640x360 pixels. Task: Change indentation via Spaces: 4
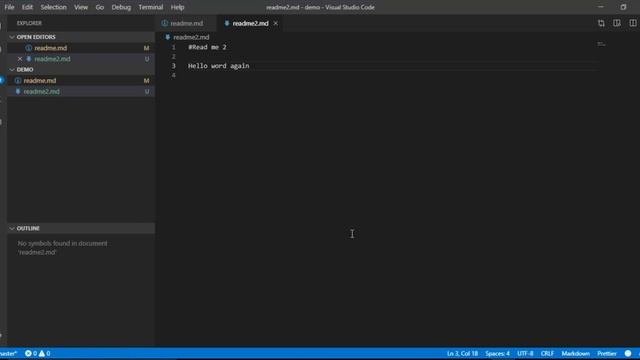[x=497, y=353]
